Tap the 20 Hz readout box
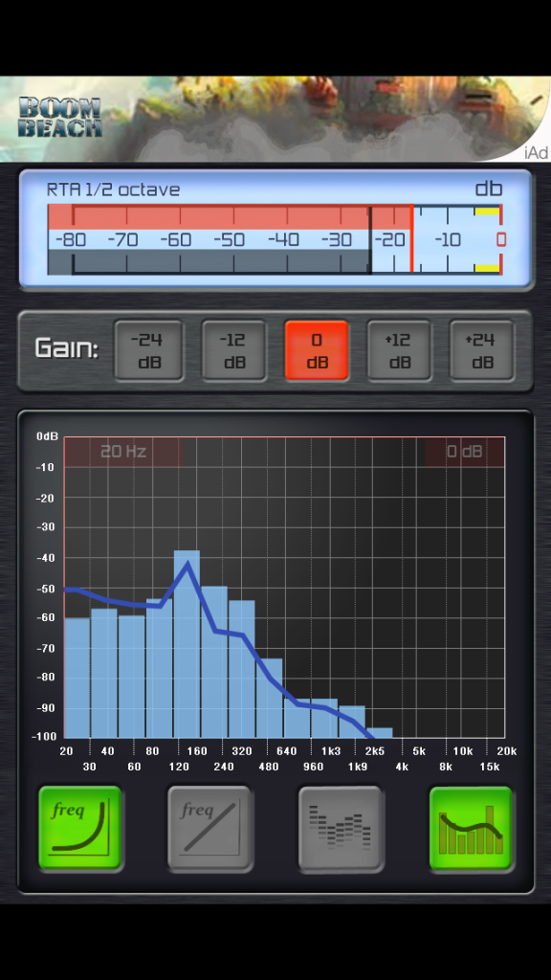551x980 pixels. click(123, 452)
